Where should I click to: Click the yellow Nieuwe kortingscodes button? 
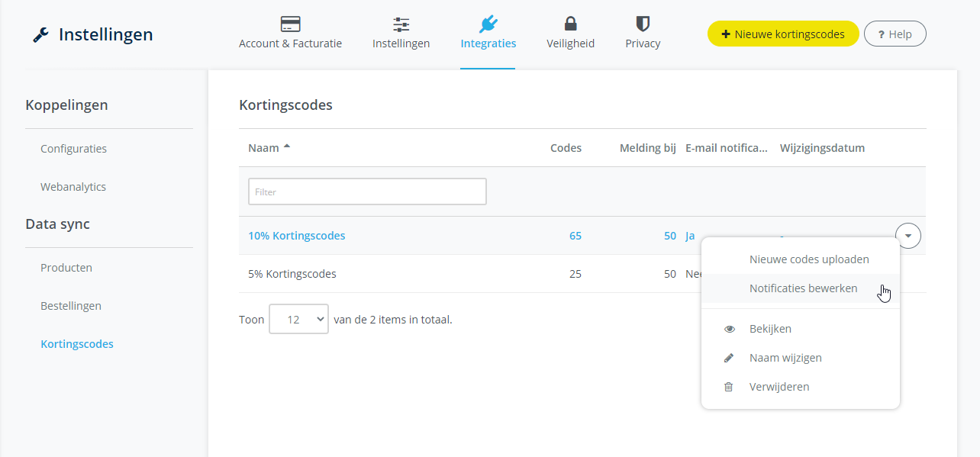tap(782, 34)
